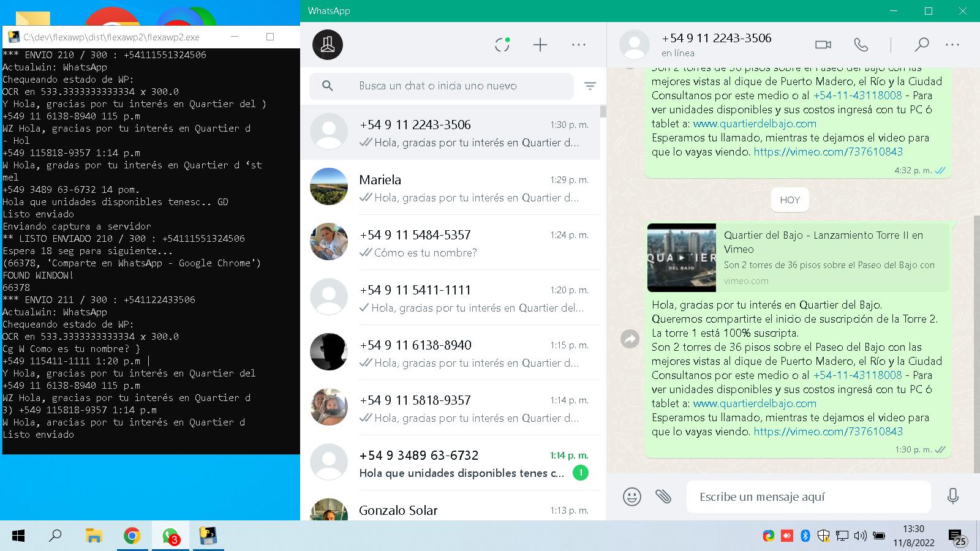The image size is (980, 551).
Task: Open the conversation options menu
Action: [952, 45]
